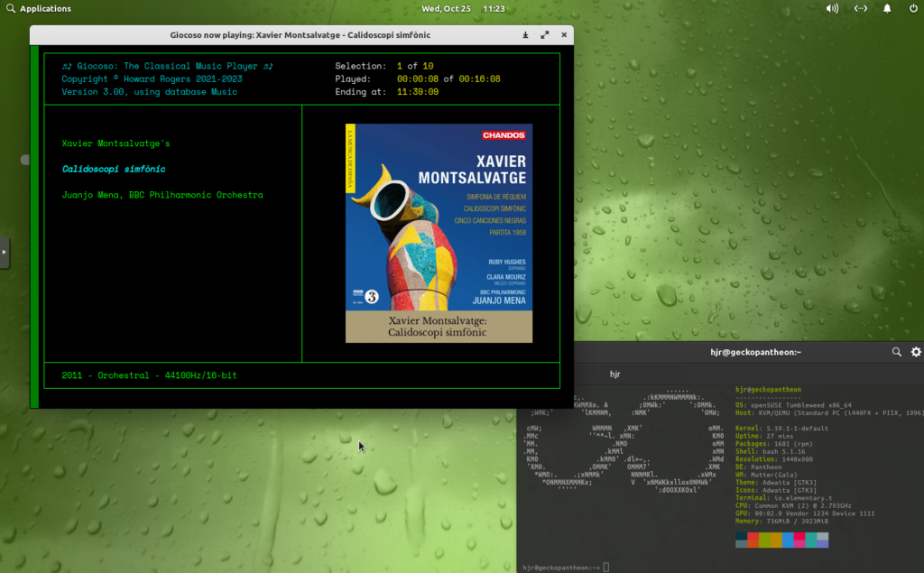
Task: Open the calendar from the date and time
Action: pyautogui.click(x=463, y=9)
